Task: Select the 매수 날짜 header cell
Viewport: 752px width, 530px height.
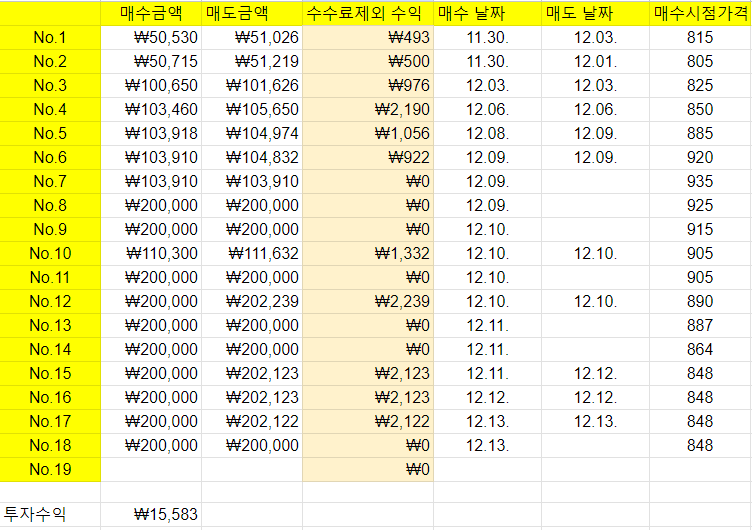Action: [x=487, y=13]
